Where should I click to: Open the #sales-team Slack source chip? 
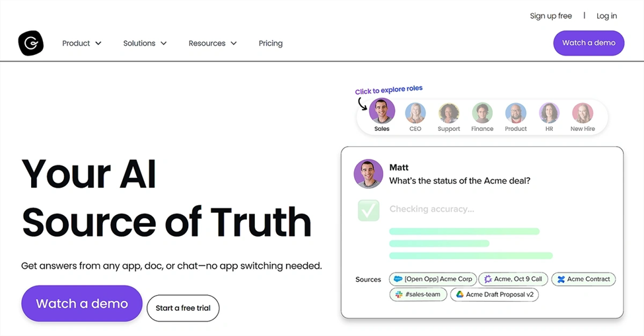coord(418,294)
